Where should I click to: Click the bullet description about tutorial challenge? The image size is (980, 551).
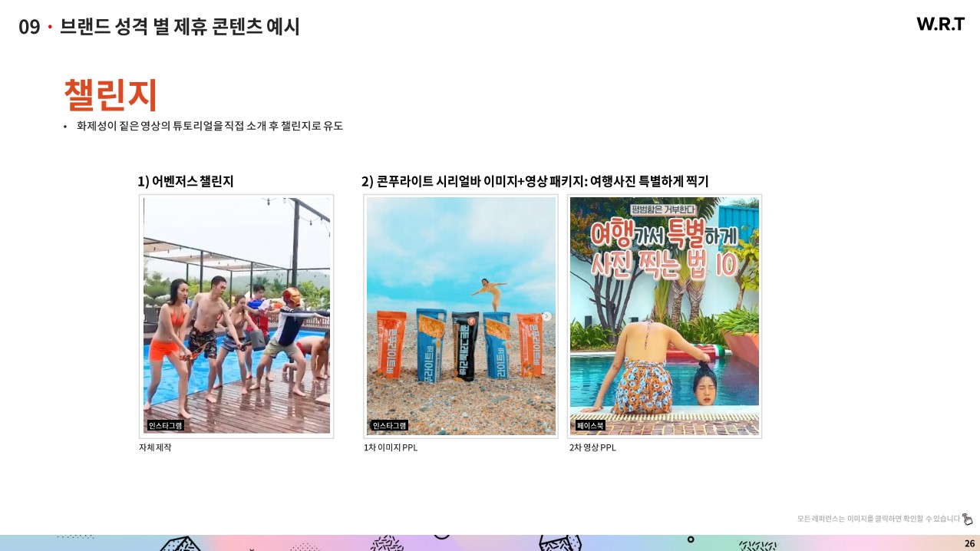coord(210,126)
